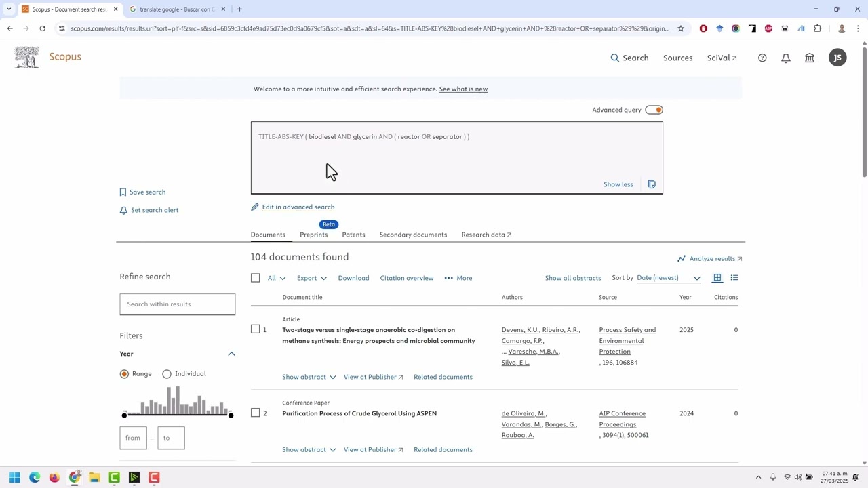Switch to Patents tab
Viewport: 868px width, 488px height.
tap(353, 235)
